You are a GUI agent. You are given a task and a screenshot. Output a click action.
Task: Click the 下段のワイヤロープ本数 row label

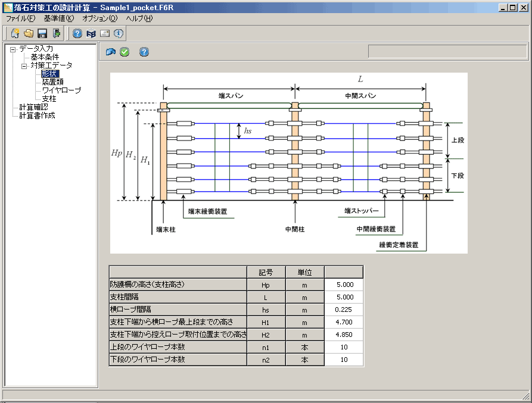click(x=178, y=360)
